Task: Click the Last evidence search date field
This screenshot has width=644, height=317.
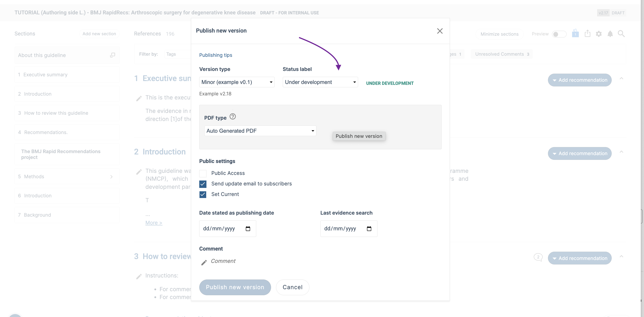Action: 349,228
